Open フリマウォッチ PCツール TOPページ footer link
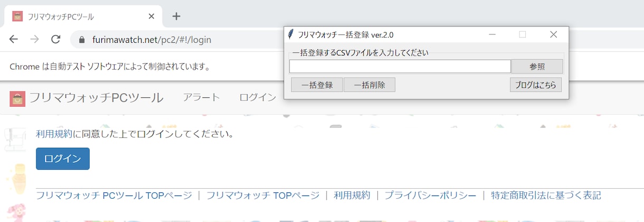The height and width of the screenshot is (222, 644). click(114, 196)
